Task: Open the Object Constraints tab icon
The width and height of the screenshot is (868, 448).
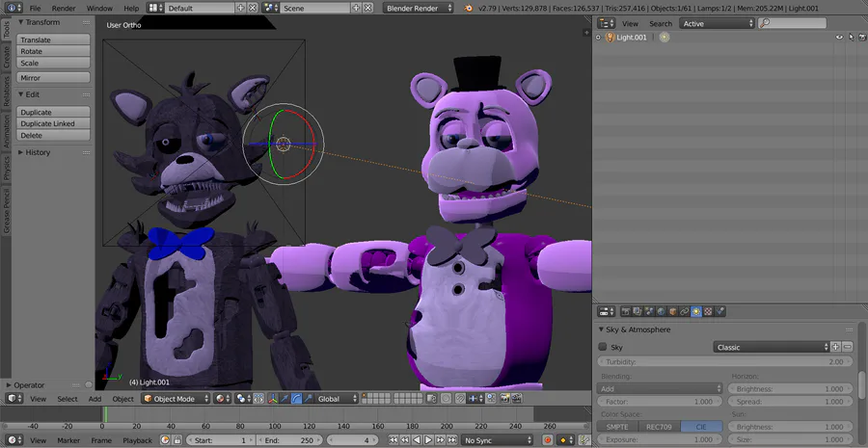Action: click(684, 312)
